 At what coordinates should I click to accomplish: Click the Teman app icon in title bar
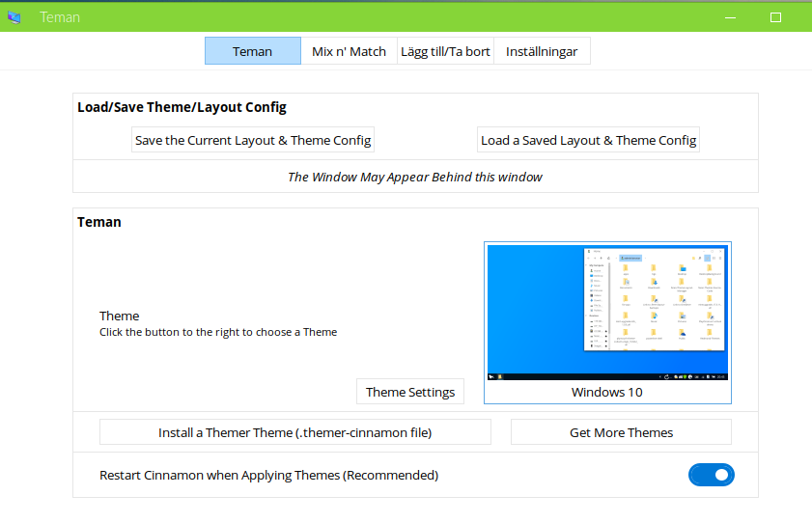[x=14, y=17]
